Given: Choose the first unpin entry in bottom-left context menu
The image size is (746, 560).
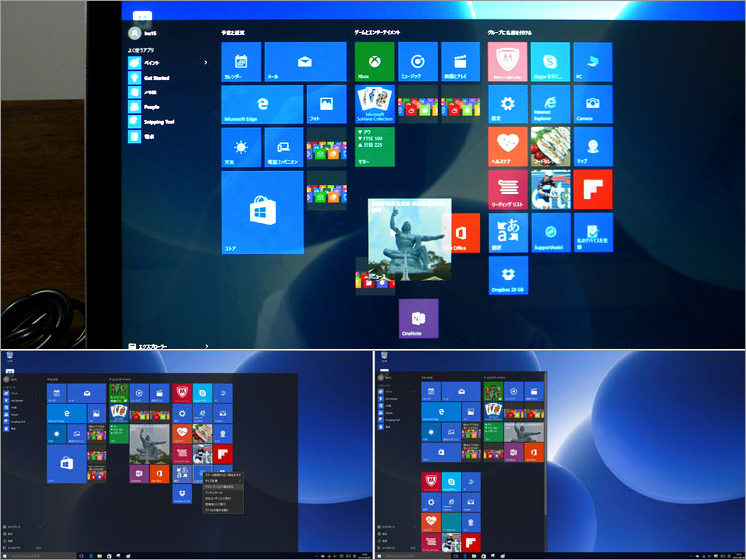Looking at the screenshot, I should pos(223,475).
